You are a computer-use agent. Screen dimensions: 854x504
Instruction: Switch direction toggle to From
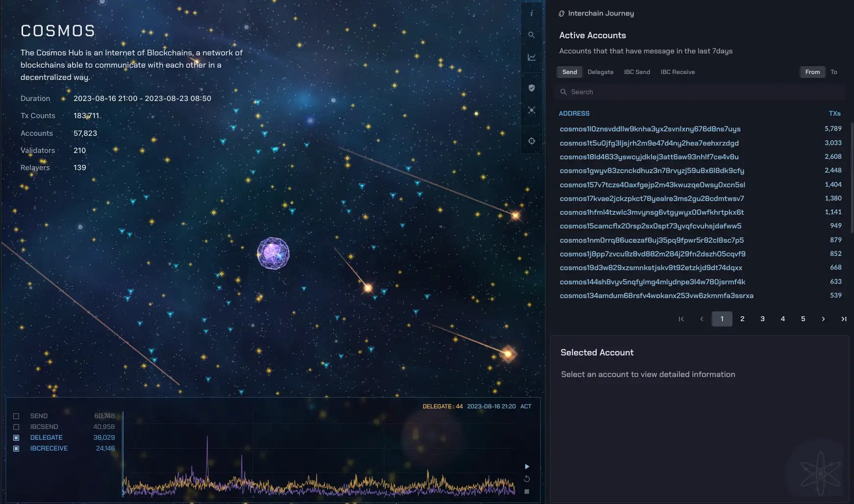(x=812, y=72)
